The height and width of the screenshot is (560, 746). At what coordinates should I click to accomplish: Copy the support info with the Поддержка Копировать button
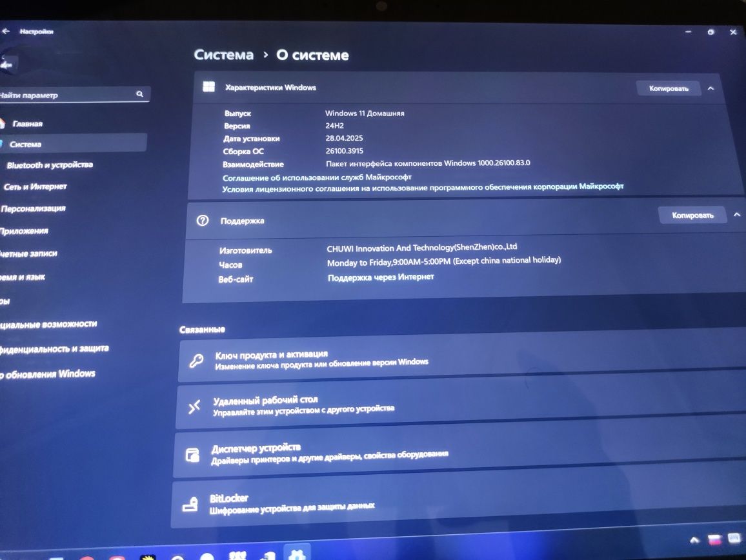click(692, 215)
